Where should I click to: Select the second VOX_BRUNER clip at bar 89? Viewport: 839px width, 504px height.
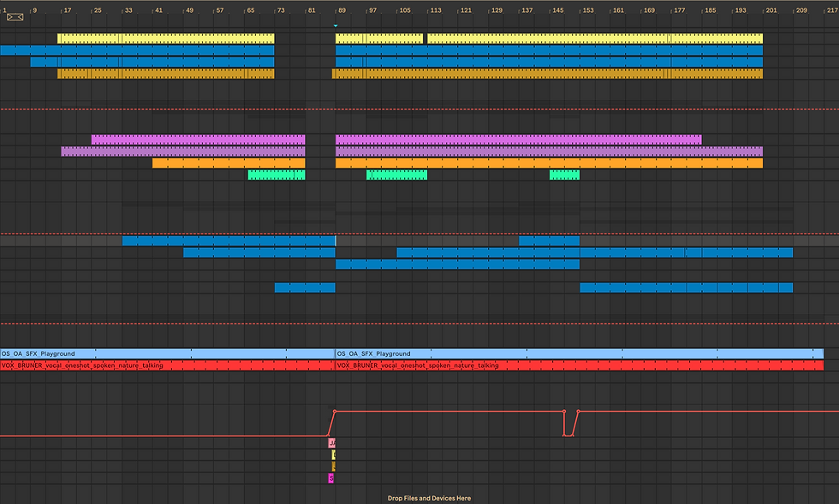click(x=580, y=365)
